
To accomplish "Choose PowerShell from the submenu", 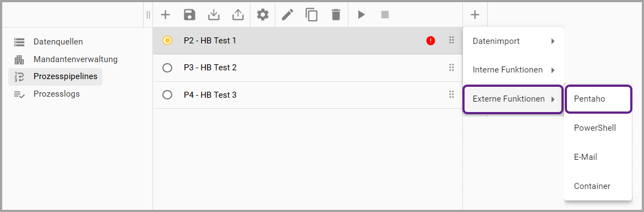I will [x=598, y=128].
